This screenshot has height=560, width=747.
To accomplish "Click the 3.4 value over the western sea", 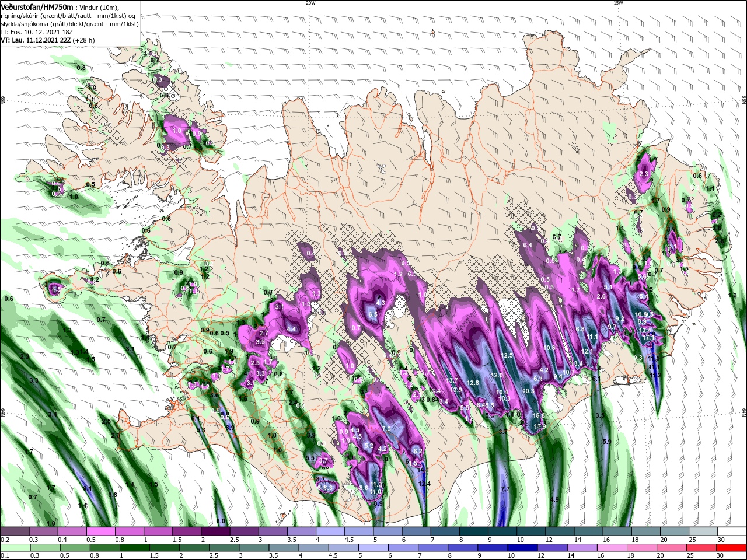I will coord(53,414).
